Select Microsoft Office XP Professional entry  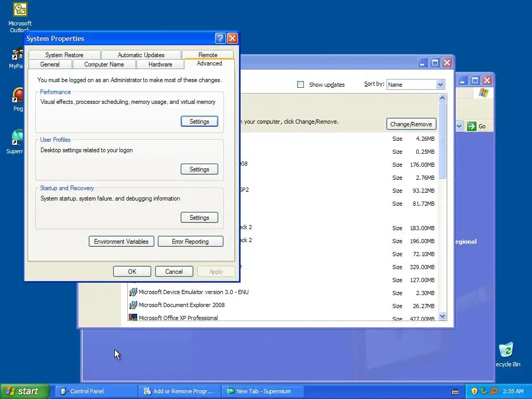(178, 317)
